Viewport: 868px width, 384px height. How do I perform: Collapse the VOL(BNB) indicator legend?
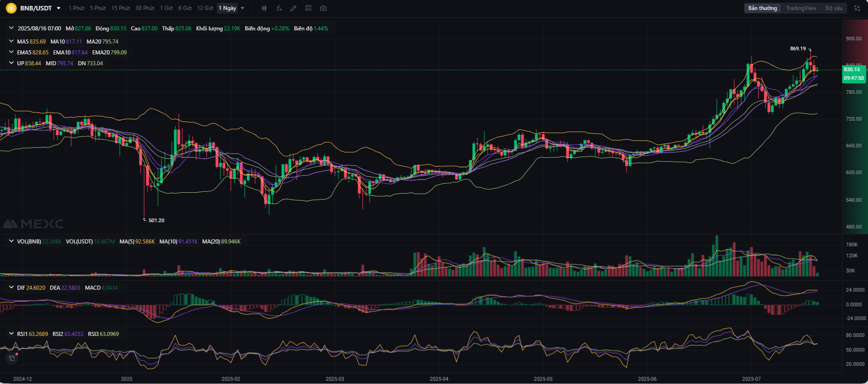pos(11,241)
